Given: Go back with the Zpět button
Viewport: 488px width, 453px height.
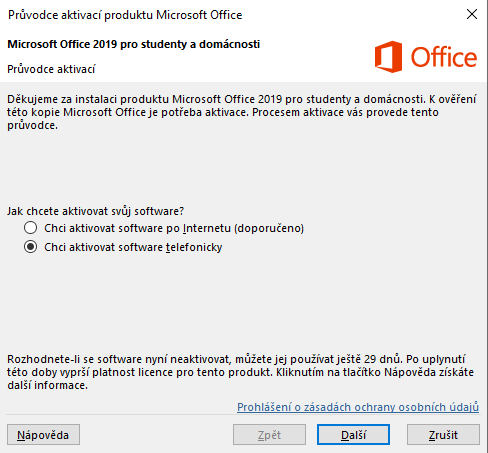Looking at the screenshot, I should 269,435.
